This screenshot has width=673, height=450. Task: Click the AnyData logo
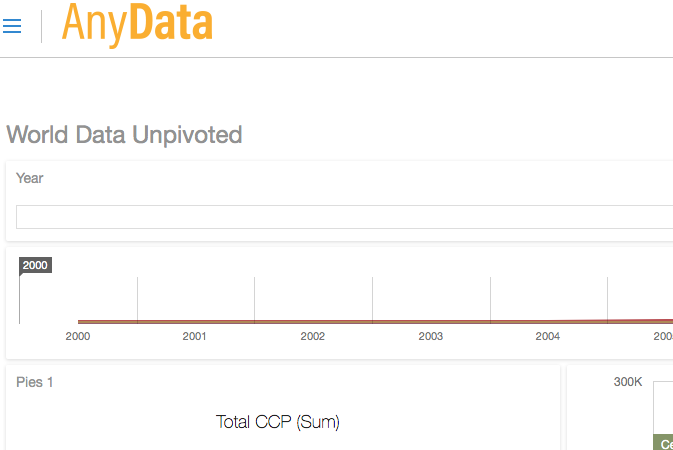tap(137, 24)
